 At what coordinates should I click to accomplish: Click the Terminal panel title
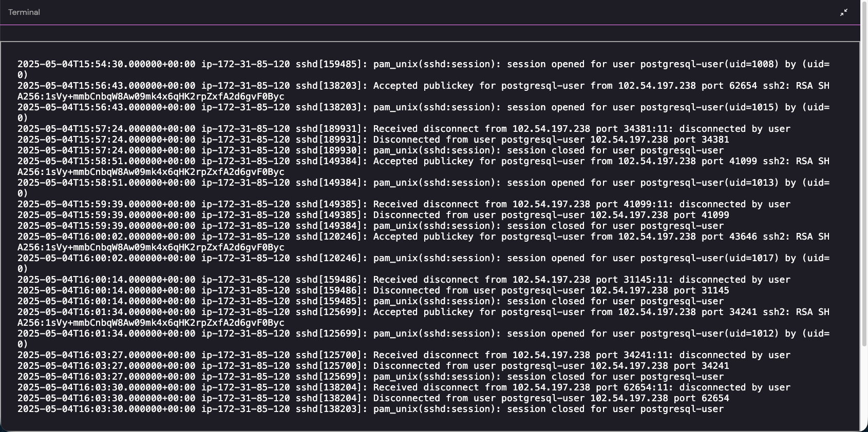tap(24, 12)
